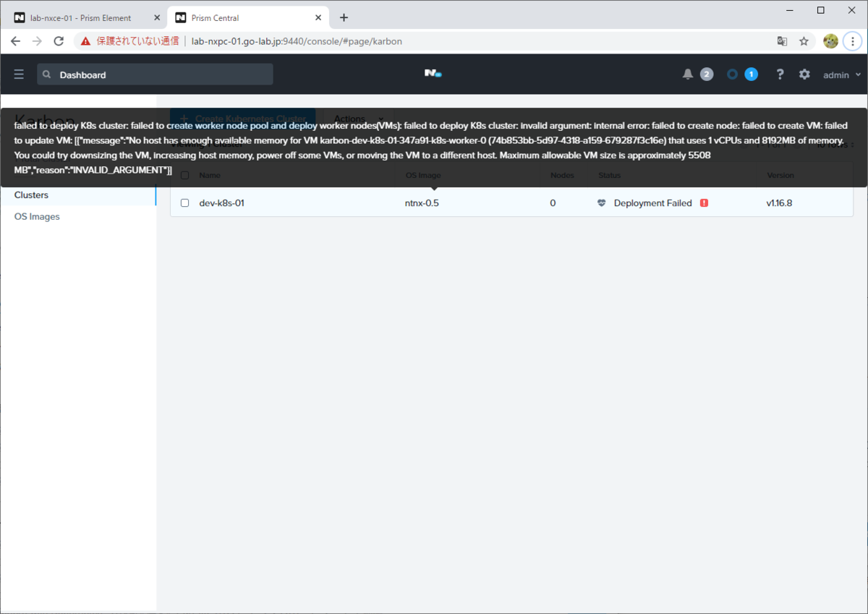This screenshot has height=614, width=868.
Task: Open the tasks circle indicator
Action: 732,74
